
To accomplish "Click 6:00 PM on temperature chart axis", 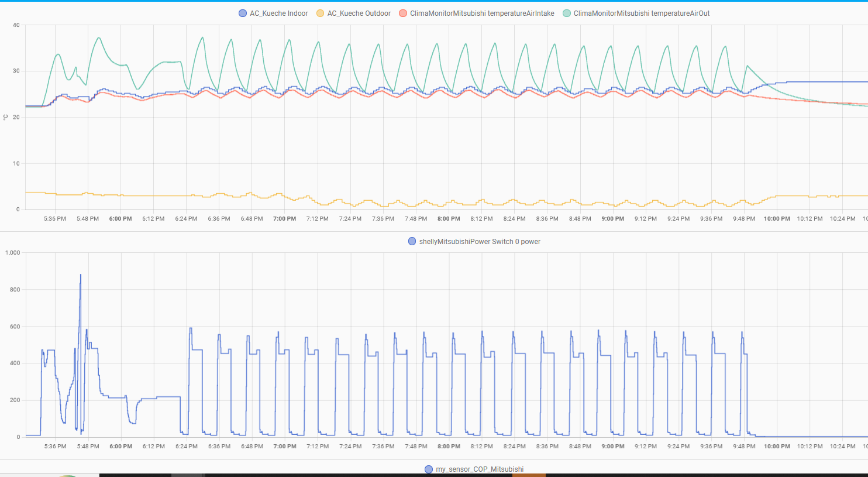I will (x=120, y=219).
